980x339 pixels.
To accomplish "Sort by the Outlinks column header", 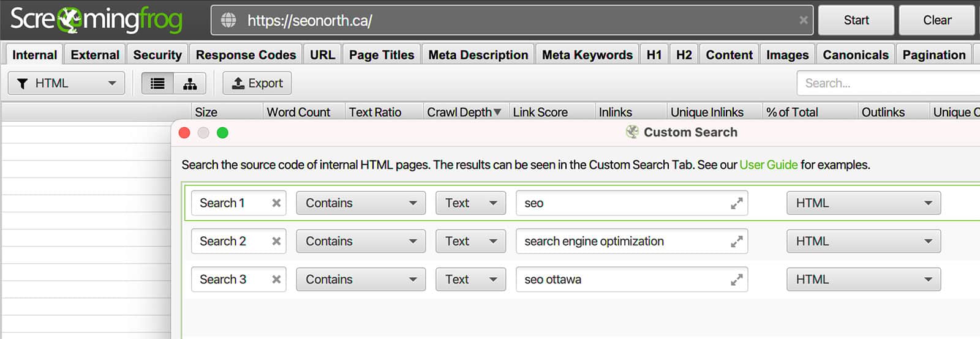I will [x=893, y=112].
